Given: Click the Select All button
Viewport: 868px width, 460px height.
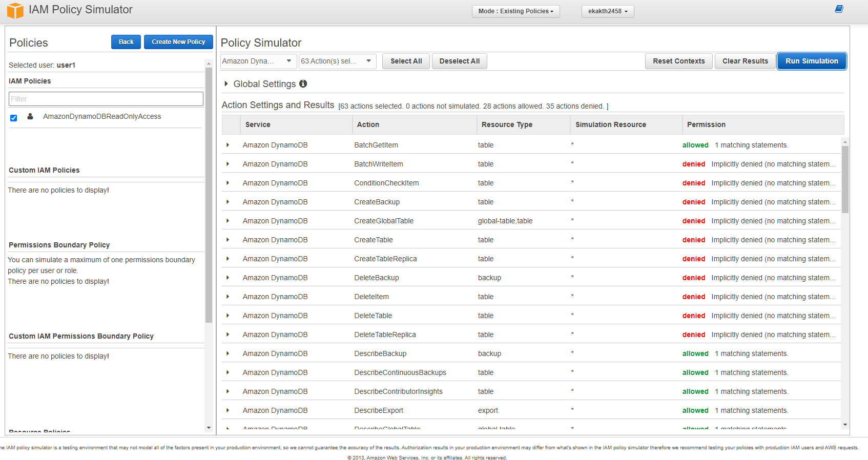Looking at the screenshot, I should click(x=406, y=61).
